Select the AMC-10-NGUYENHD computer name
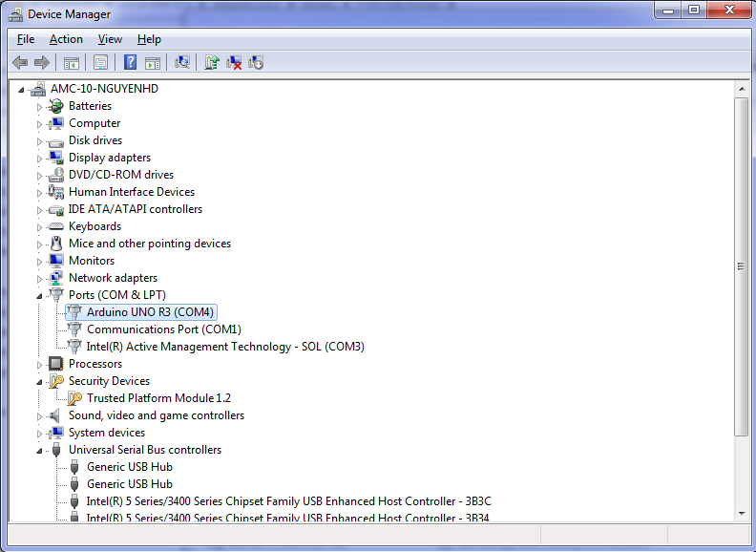Image resolution: width=756 pixels, height=552 pixels. pos(104,88)
